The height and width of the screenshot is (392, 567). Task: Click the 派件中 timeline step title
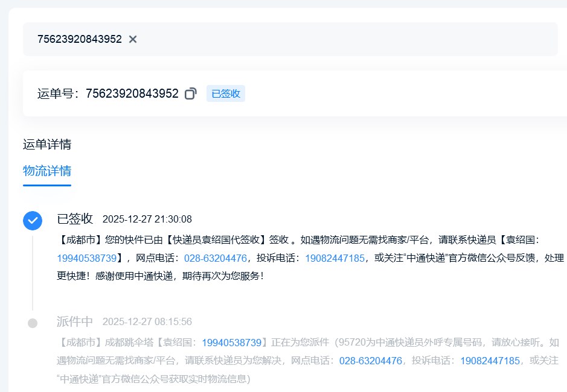pyautogui.click(x=75, y=321)
